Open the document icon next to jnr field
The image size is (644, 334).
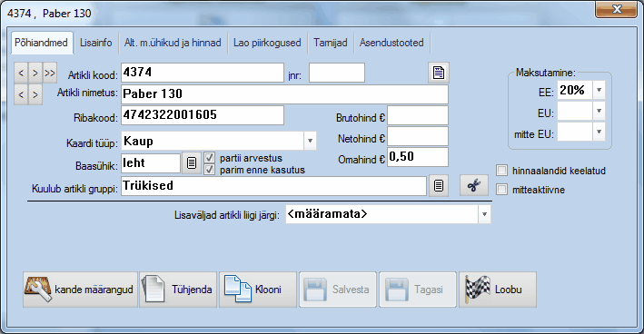tap(438, 73)
